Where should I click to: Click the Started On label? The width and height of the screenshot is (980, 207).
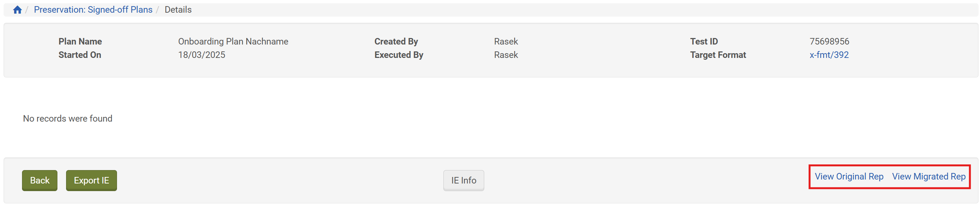tap(79, 55)
